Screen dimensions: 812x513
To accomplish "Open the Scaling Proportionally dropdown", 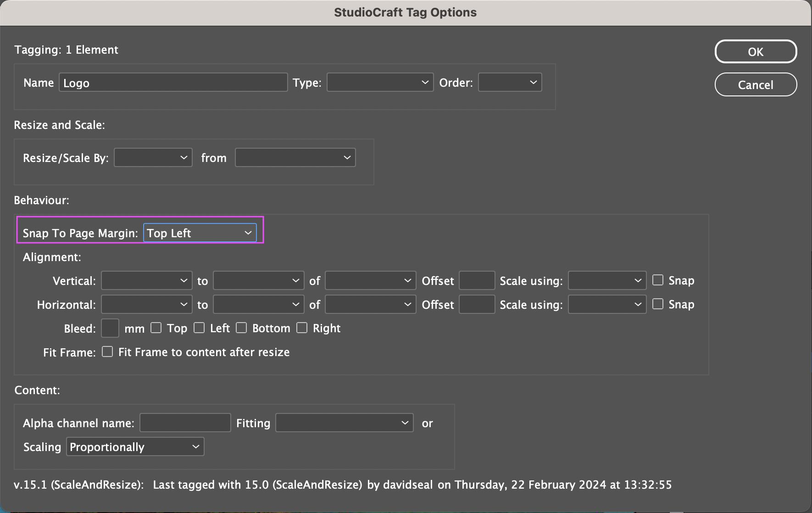I will (x=135, y=447).
